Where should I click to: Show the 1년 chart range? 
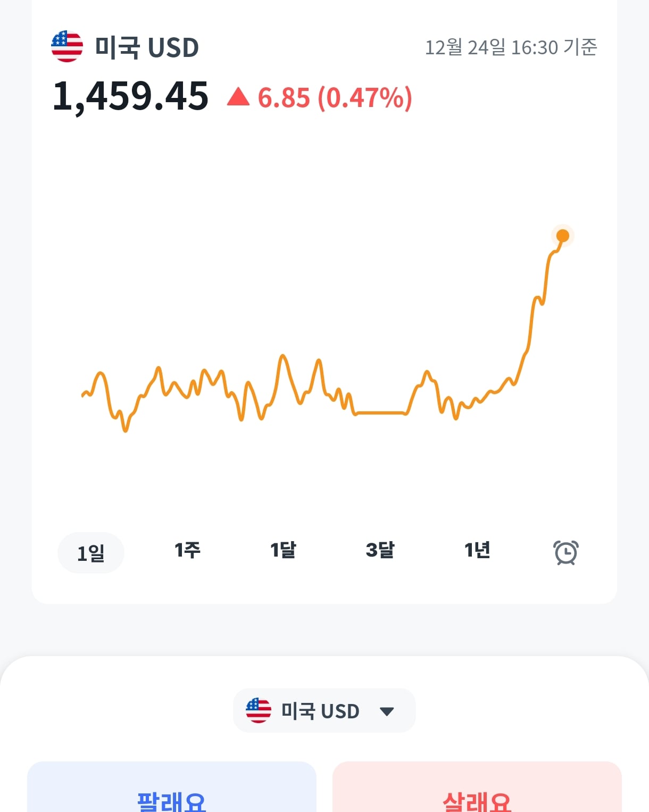[x=477, y=550]
